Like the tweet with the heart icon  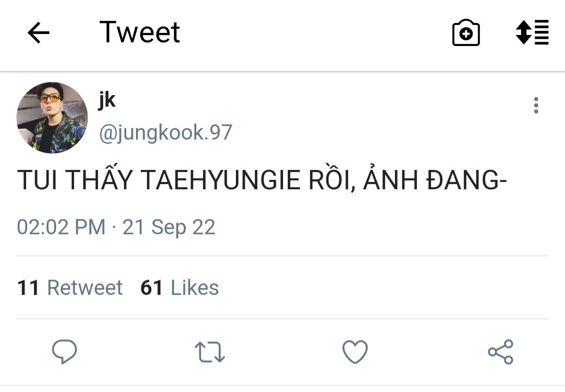355,352
